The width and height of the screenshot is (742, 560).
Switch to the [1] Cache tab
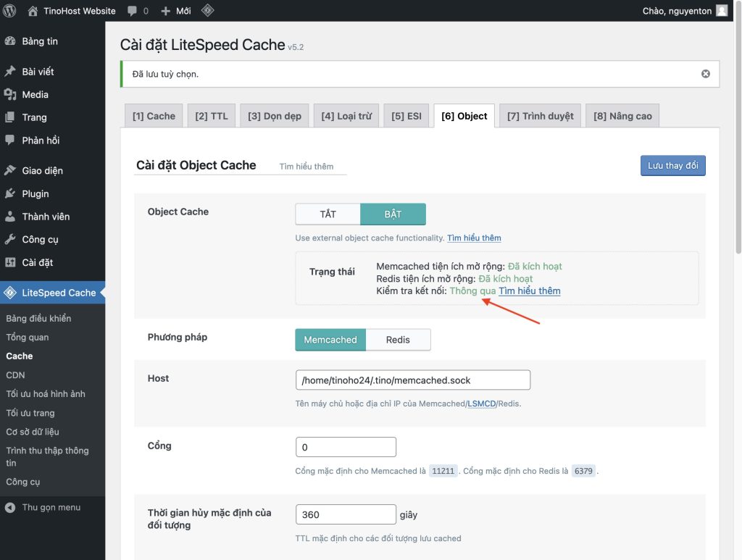154,116
